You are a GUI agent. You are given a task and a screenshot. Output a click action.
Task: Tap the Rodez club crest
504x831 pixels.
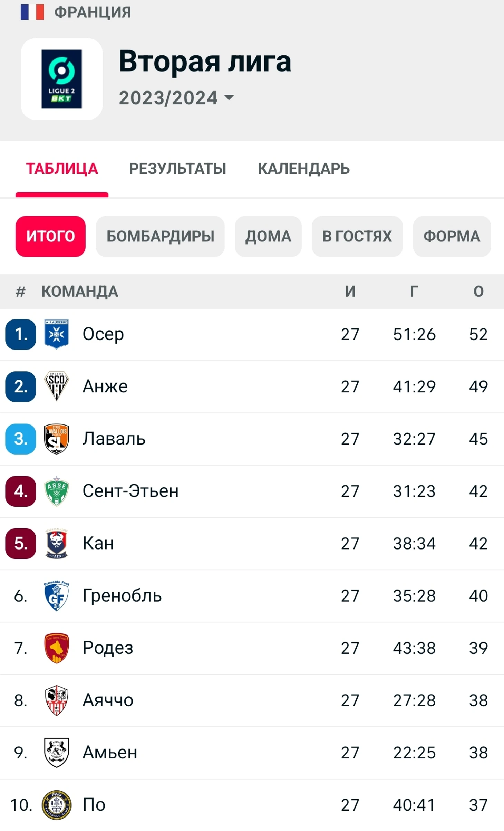(x=56, y=648)
